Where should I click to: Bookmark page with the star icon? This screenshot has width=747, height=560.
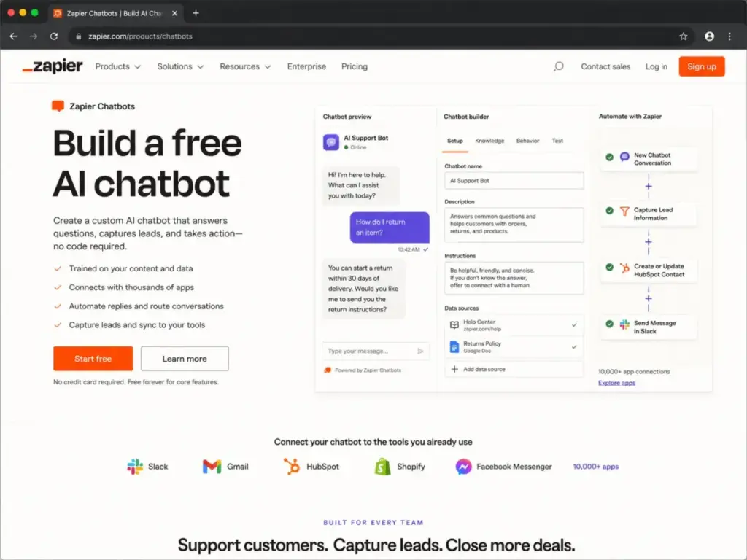[683, 36]
